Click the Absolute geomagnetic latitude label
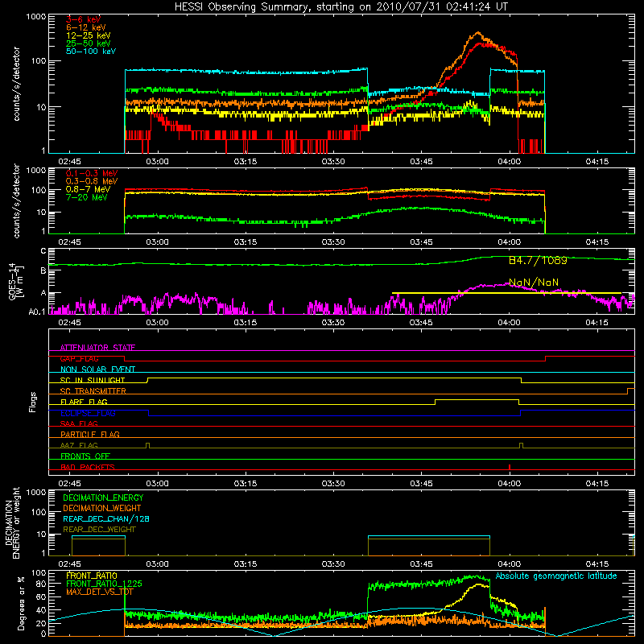This screenshot has width=644, height=644. point(556,576)
